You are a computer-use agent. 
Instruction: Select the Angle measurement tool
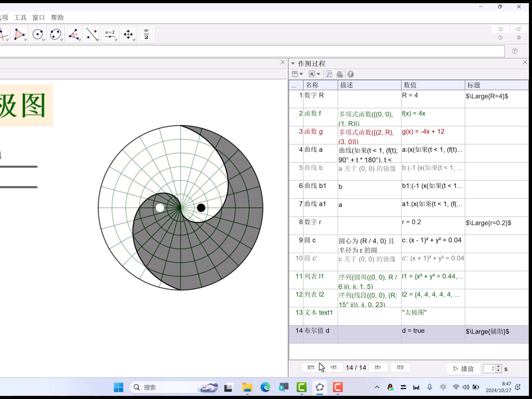point(74,34)
